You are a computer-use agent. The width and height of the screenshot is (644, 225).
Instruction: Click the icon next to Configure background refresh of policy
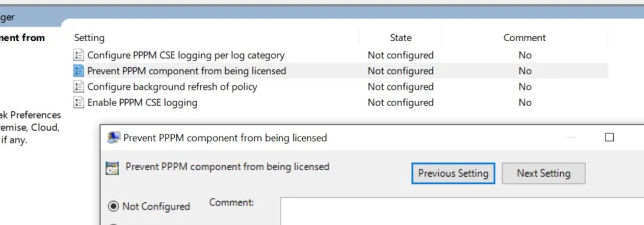coord(79,87)
